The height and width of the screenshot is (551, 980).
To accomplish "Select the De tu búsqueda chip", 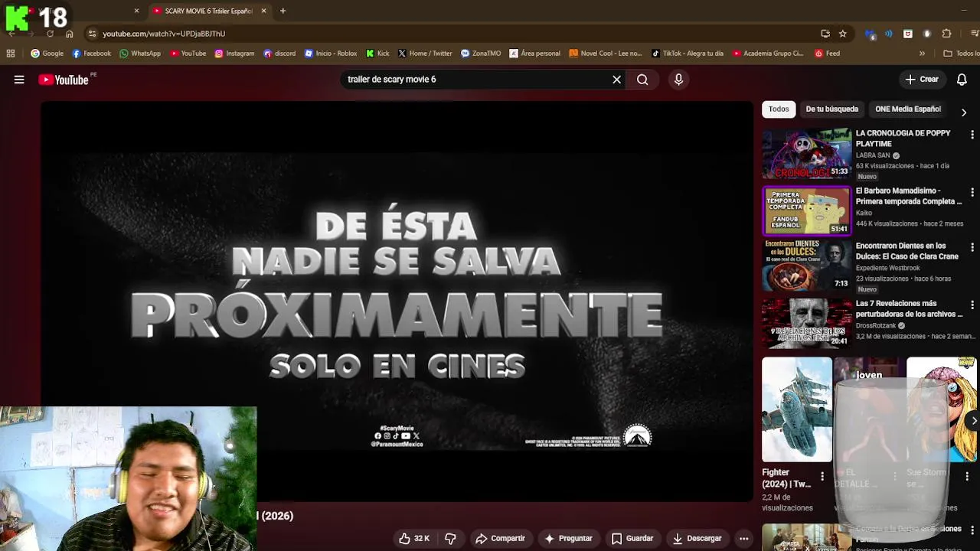I will (831, 109).
